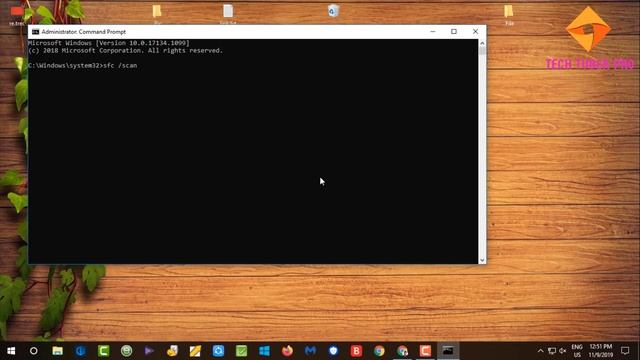Open the muted volume tray icon
This screenshot has width=640, height=360.
click(x=562, y=351)
